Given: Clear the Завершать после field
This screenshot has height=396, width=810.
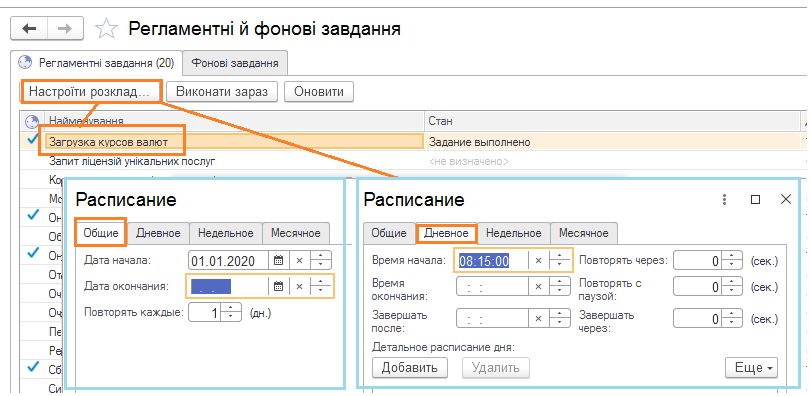Looking at the screenshot, I should pyautogui.click(x=538, y=319).
